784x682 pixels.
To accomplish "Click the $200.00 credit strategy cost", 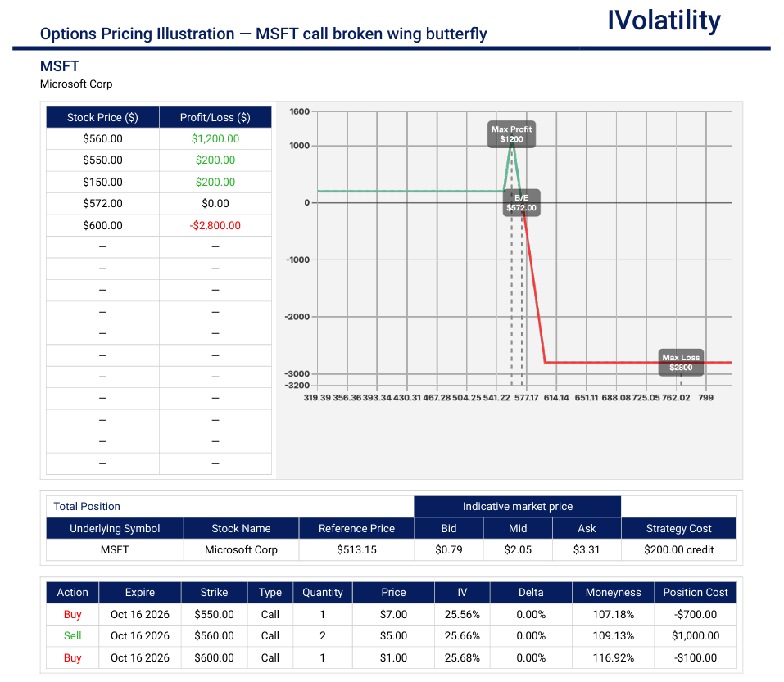I will pyautogui.click(x=678, y=549).
